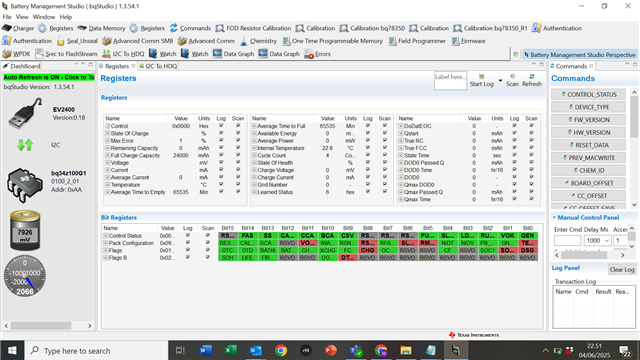Toggle Scan checkbox for Flags B row
640x360 pixels.
(x=208, y=258)
